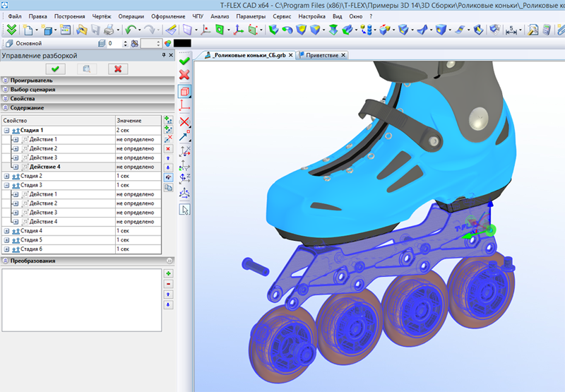Click the red X cancel button in panel
The width and height of the screenshot is (565, 392).
(x=117, y=69)
